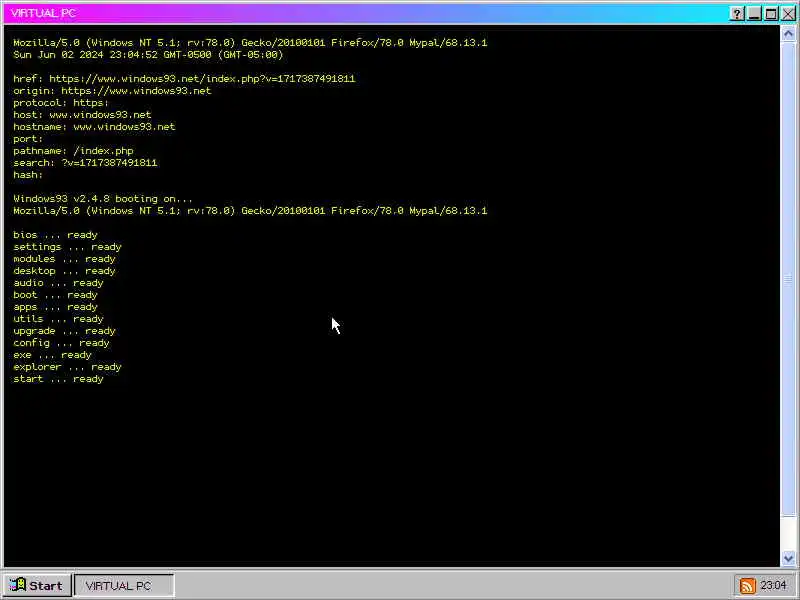
Task: Click the 'upgrade ... ready' line
Action: [64, 331]
